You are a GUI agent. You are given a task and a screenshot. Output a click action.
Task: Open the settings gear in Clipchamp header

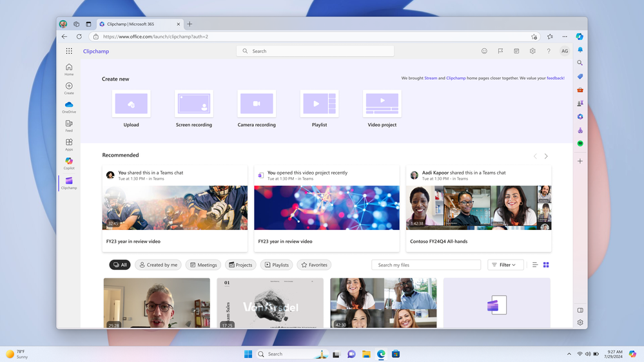(x=532, y=51)
